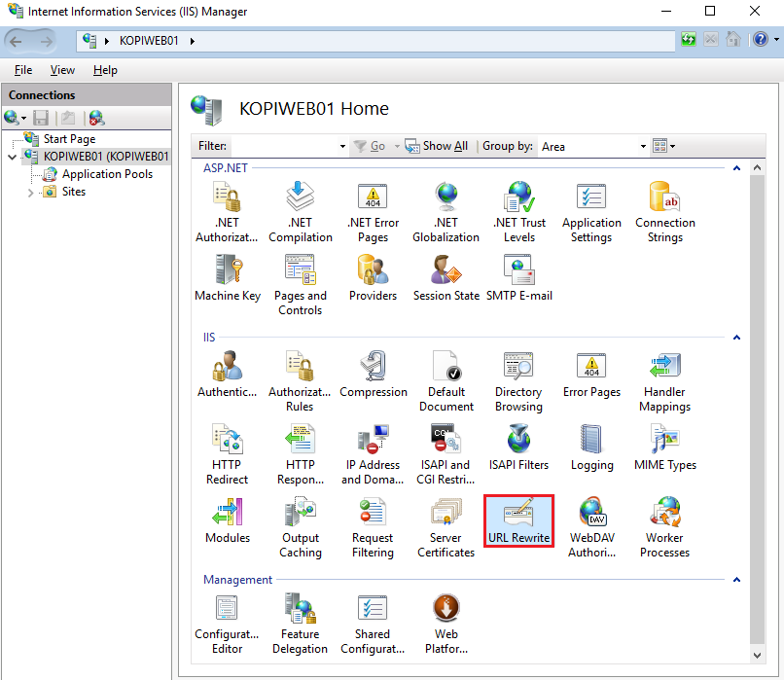Click the Back navigation arrow
784x680 pixels.
[16, 41]
